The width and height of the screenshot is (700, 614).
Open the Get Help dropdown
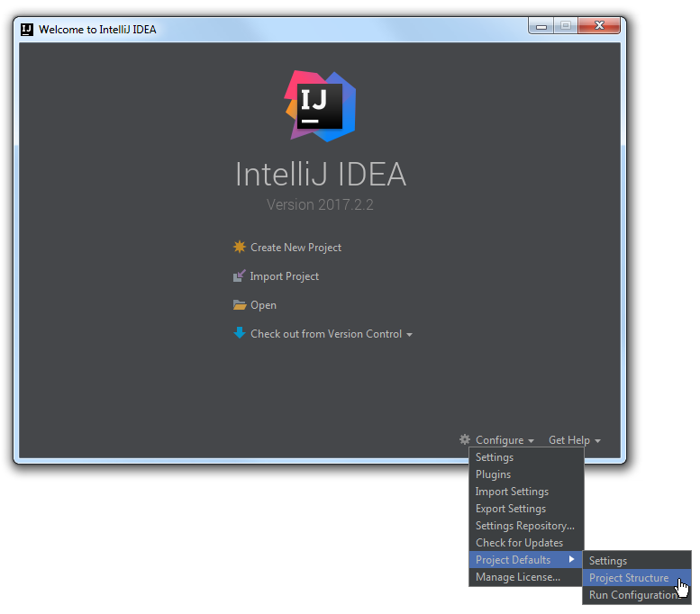574,440
